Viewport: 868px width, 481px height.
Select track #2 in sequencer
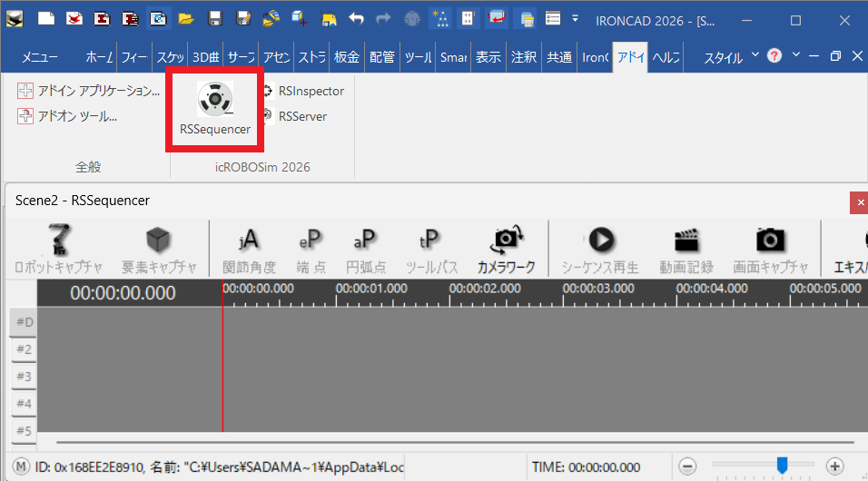pyautogui.click(x=24, y=349)
